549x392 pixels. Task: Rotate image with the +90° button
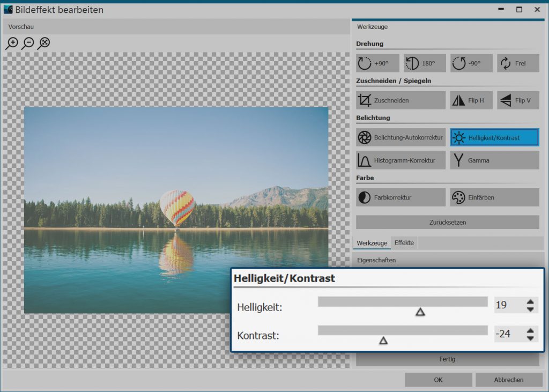(377, 63)
